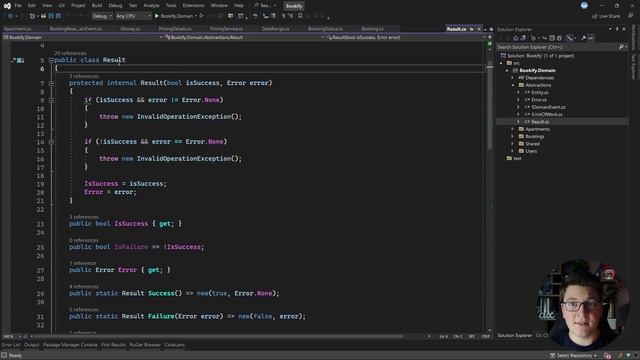
Task: Click Start Without Debugging hollow arrow
Action: tap(202, 16)
